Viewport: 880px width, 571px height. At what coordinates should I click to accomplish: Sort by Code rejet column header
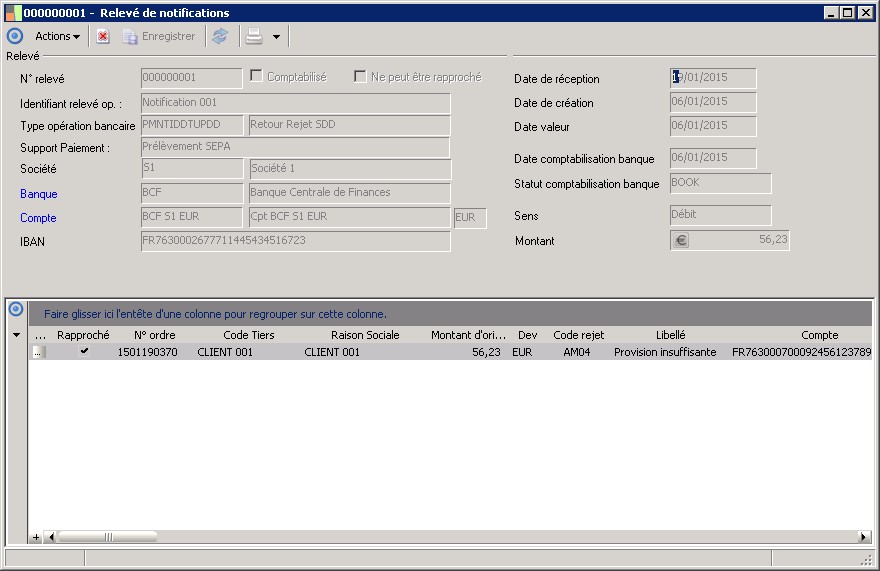point(578,335)
